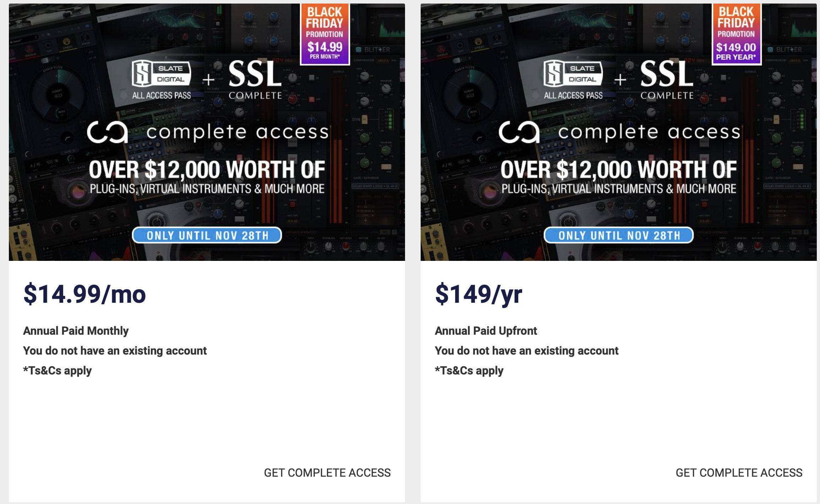820x504 pixels.
Task: Click Only Until Nov 28th pill on monthly banner
Action: click(207, 235)
